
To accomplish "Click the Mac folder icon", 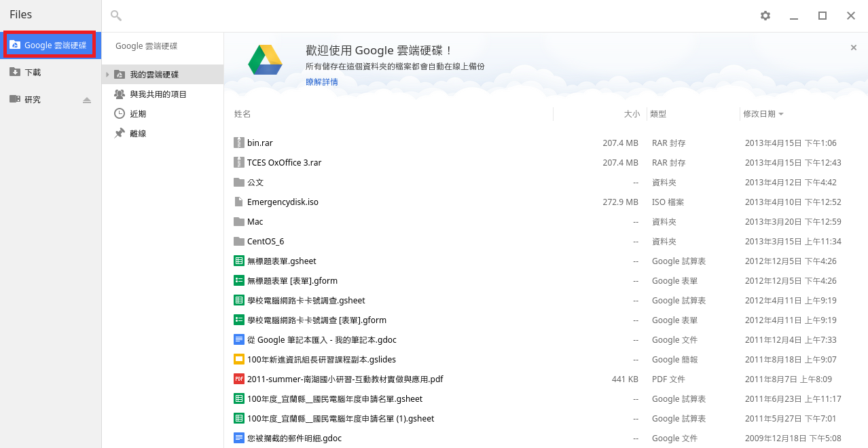I will pyautogui.click(x=238, y=222).
